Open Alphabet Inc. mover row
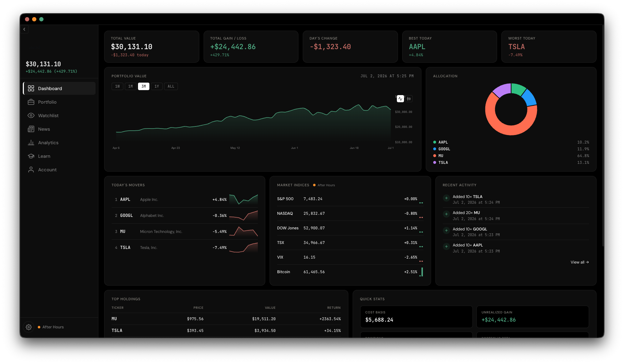 point(185,215)
